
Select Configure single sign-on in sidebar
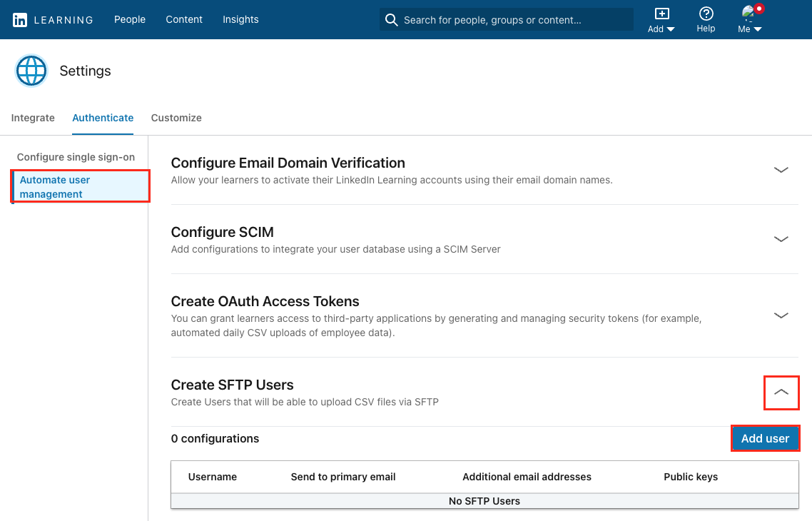(x=76, y=156)
